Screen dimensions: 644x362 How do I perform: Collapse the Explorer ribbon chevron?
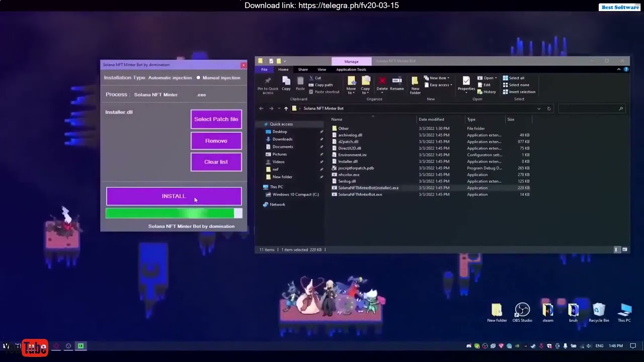coord(619,69)
